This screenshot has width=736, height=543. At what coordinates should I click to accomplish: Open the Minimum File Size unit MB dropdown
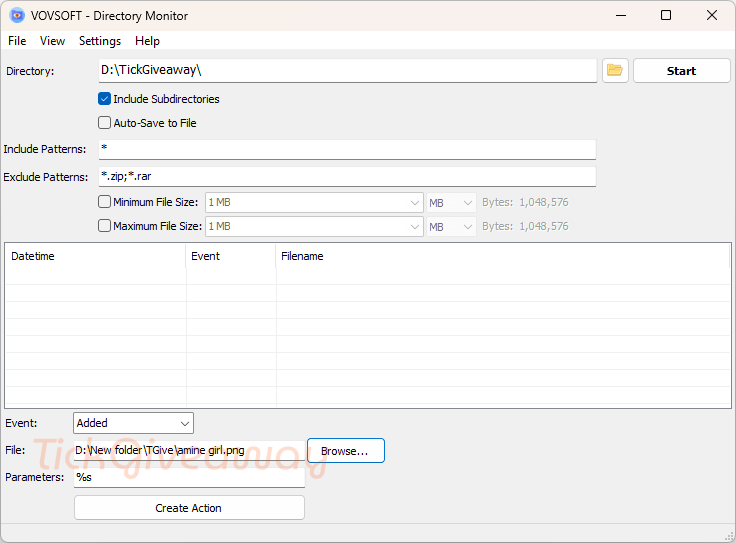451,202
